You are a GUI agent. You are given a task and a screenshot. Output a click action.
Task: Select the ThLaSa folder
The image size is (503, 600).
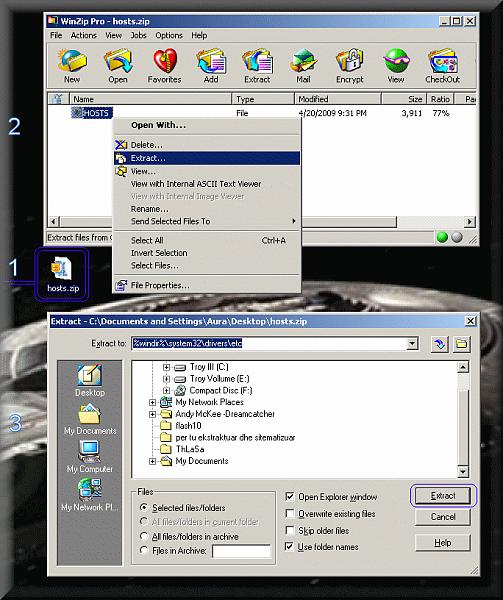coord(182,449)
